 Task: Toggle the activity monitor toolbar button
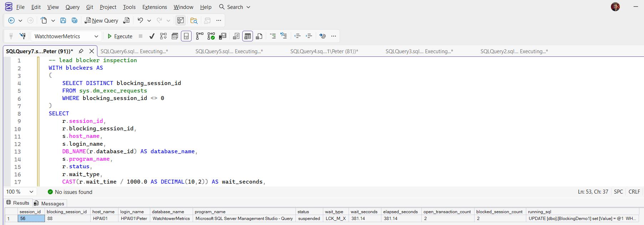pyautogui.click(x=181, y=20)
